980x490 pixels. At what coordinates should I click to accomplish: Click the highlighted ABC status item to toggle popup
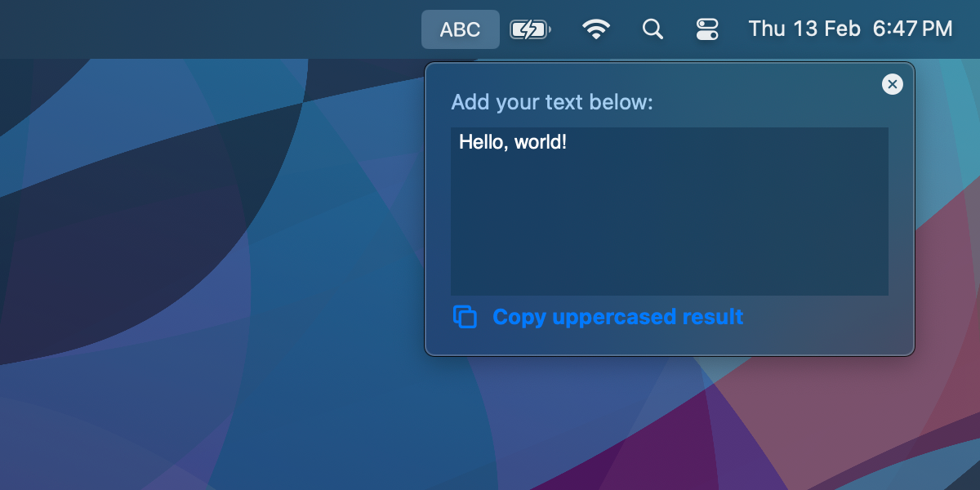[460, 29]
